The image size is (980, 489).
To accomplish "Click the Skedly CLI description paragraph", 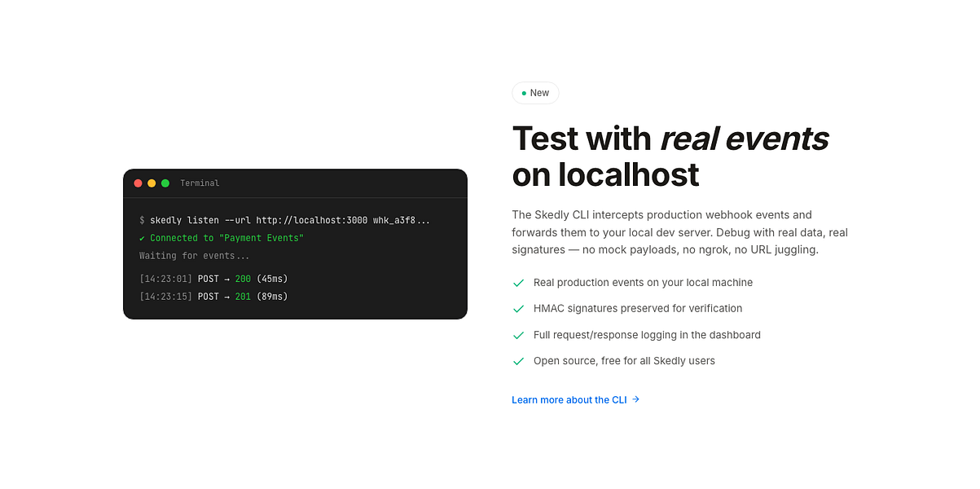I will click(x=680, y=232).
